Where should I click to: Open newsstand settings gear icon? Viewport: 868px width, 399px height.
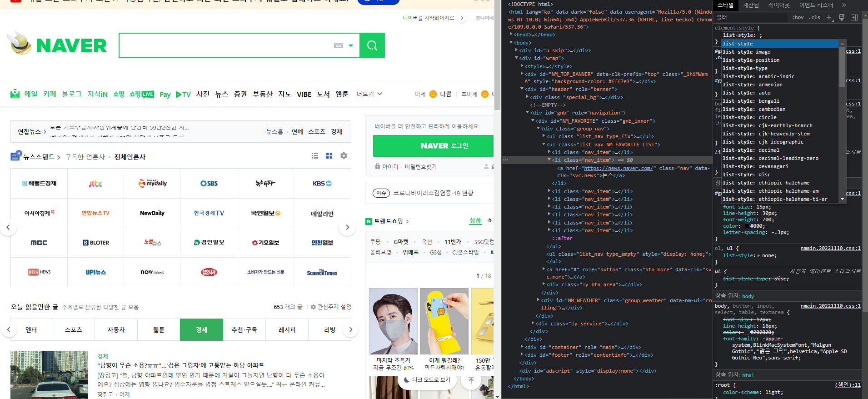(x=344, y=156)
